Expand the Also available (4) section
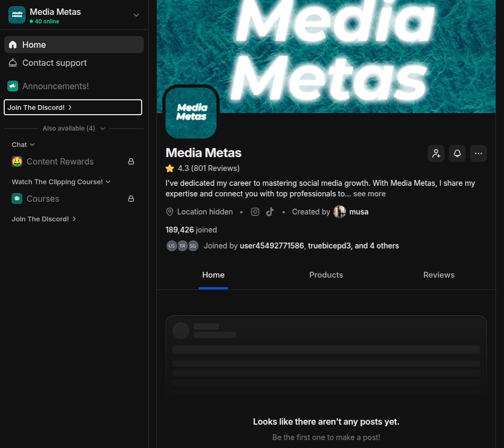The image size is (504, 448). (74, 128)
